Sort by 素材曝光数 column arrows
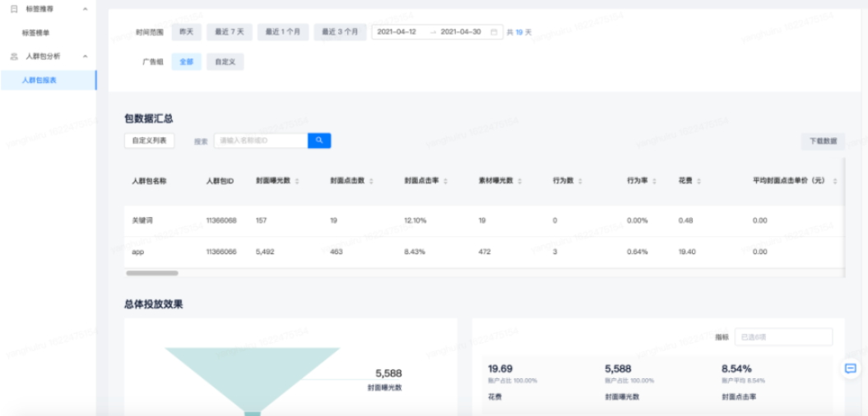The width and height of the screenshot is (868, 416). [520, 181]
